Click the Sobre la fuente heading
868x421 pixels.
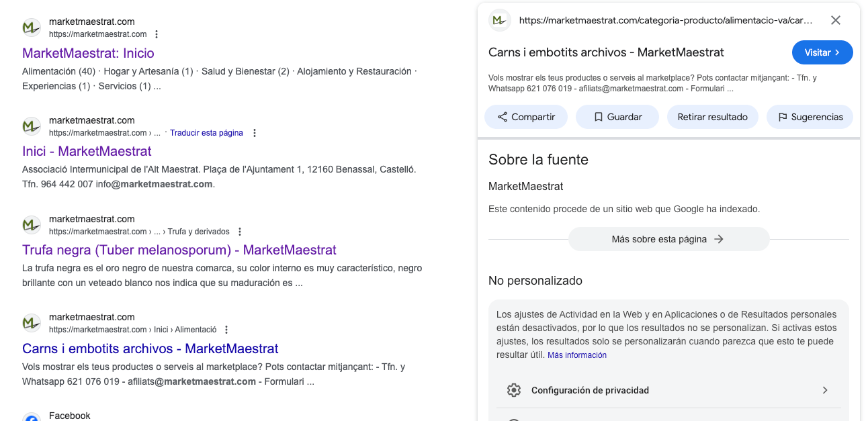point(538,160)
